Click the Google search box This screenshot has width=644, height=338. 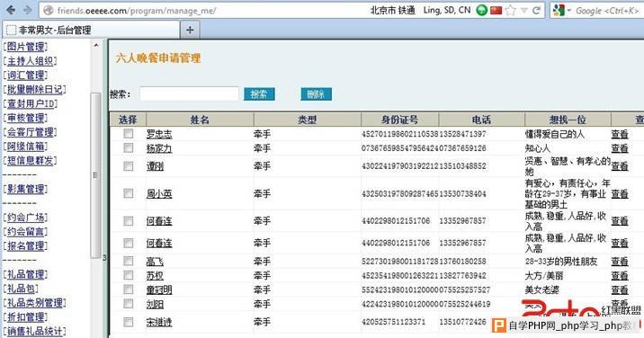608,10
